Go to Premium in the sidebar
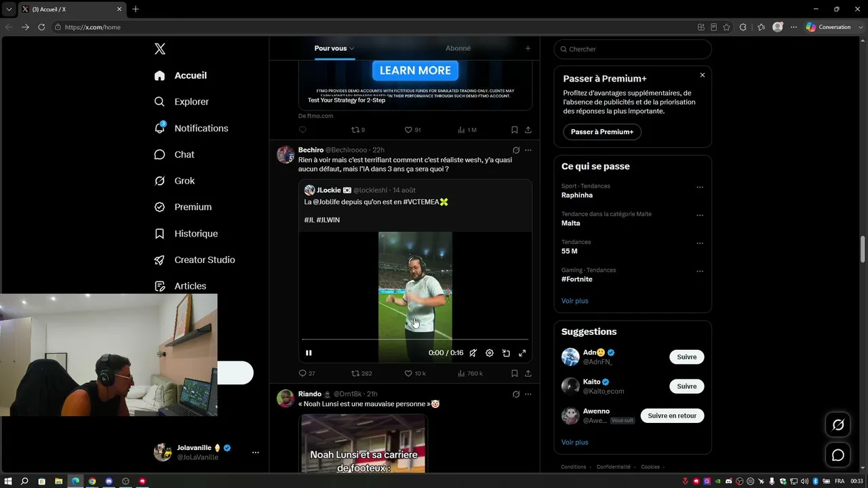This screenshot has height=488, width=868. pyautogui.click(x=183, y=207)
